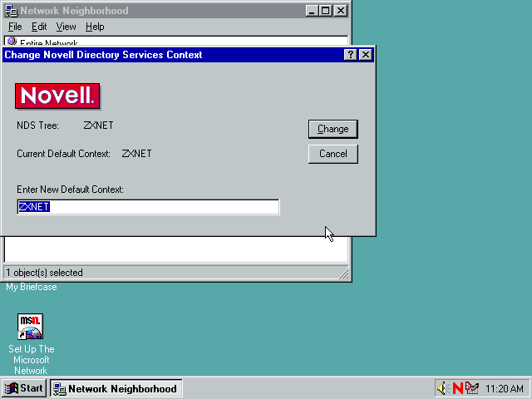Screen dimensions: 532x399
Task: Open the View menu in Network Neighborhood
Action: click(66, 27)
